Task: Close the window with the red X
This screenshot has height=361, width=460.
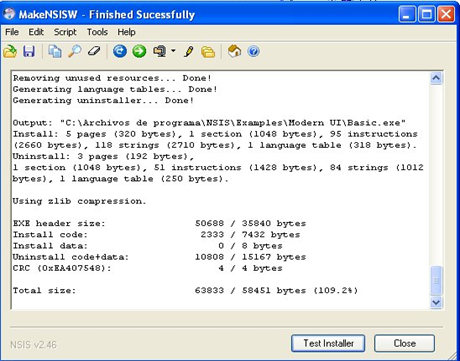Action: coord(446,14)
